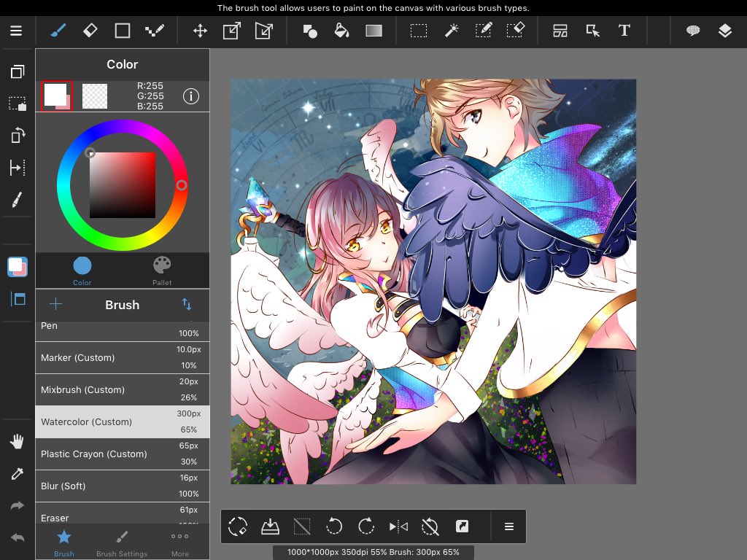Viewport: 747px width, 560px height.
Task: Select the Watercolor (Custom) brush
Action: click(123, 422)
